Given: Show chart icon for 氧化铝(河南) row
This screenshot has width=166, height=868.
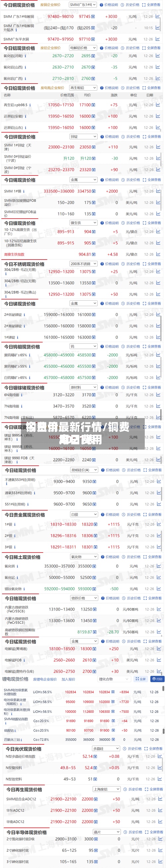Looking at the screenshot, I should click(x=158, y=56).
